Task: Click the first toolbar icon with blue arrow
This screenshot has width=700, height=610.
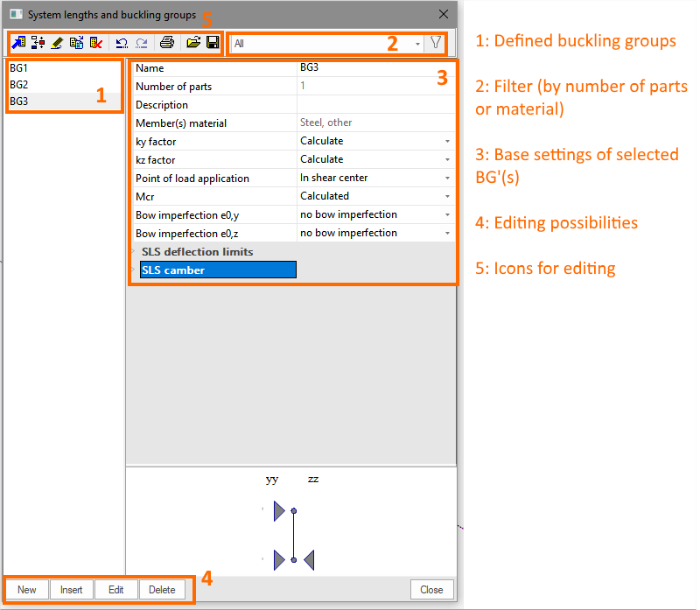Action: tap(19, 42)
